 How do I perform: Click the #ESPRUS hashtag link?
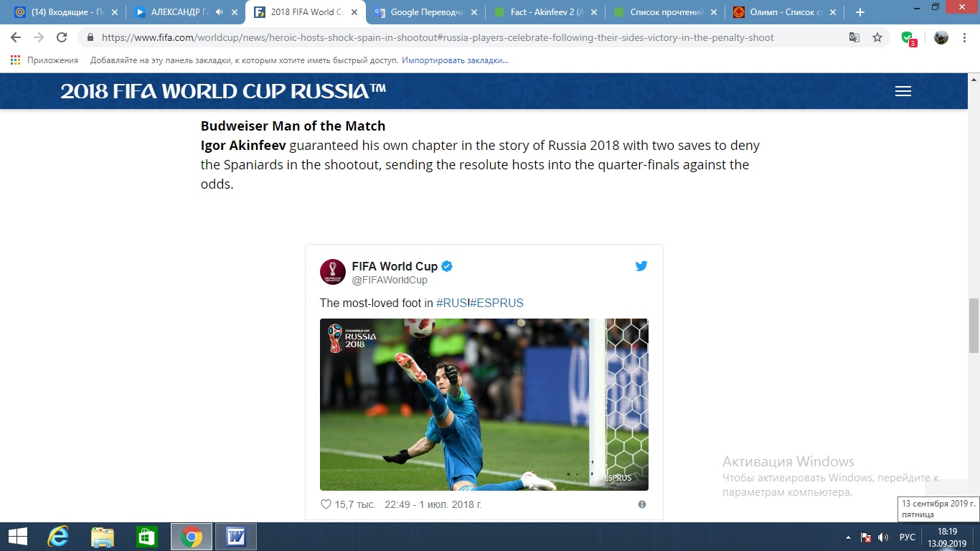[x=497, y=303]
